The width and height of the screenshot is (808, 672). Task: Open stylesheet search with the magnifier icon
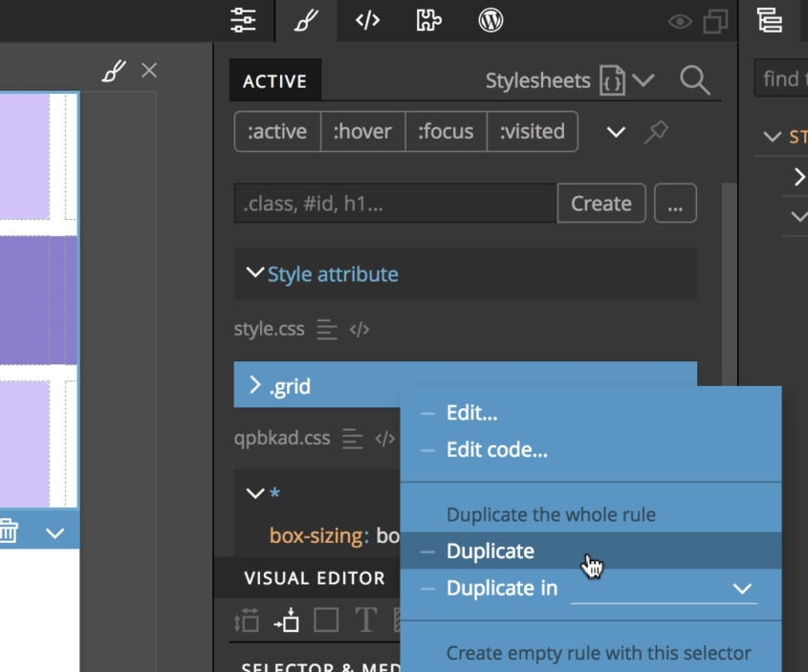(x=696, y=81)
